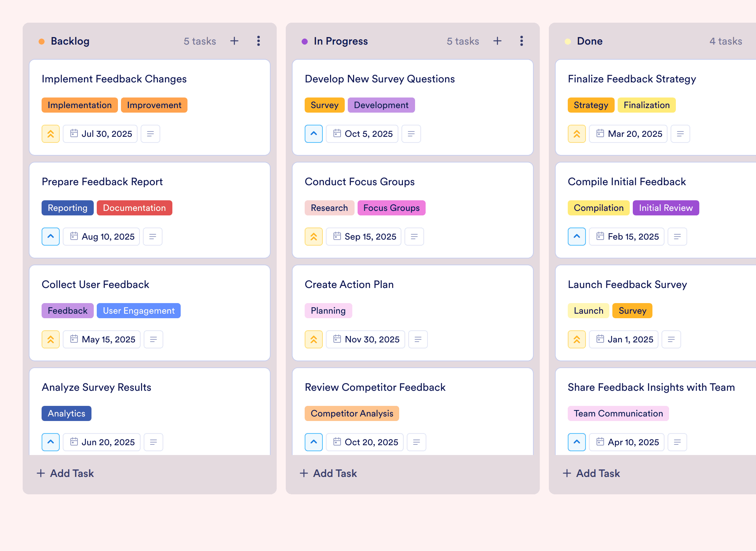Click Add Task under Backlog column

click(65, 473)
